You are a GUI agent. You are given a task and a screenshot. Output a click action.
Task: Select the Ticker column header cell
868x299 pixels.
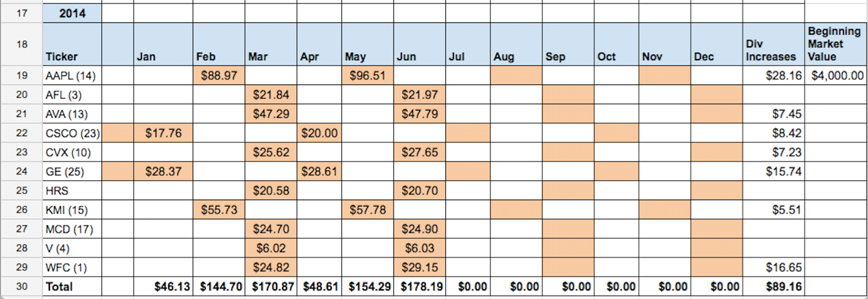coord(72,44)
